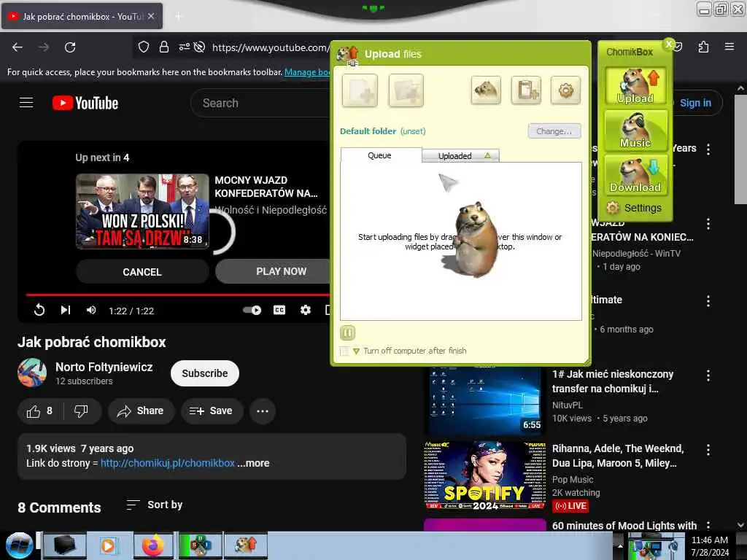Open the Firefox application menu
The height and width of the screenshot is (560, 747).
tap(729, 47)
